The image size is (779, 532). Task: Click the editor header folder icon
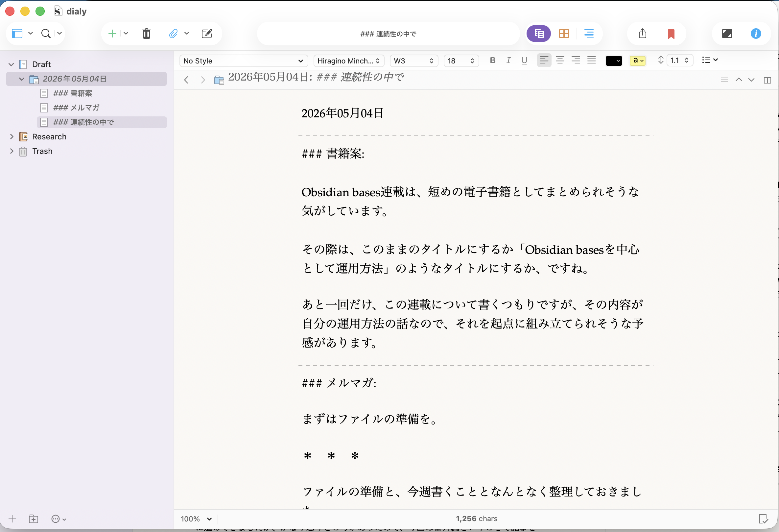tap(219, 80)
